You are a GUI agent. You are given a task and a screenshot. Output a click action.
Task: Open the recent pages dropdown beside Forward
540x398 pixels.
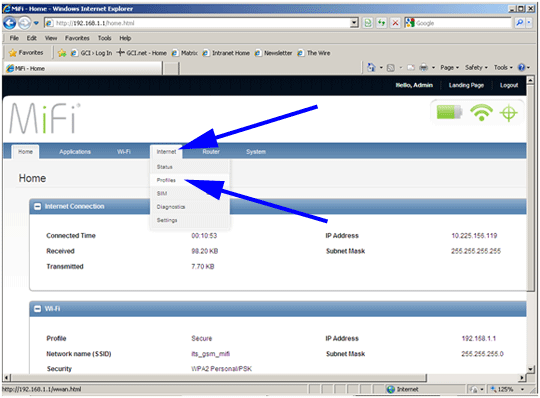[x=36, y=23]
